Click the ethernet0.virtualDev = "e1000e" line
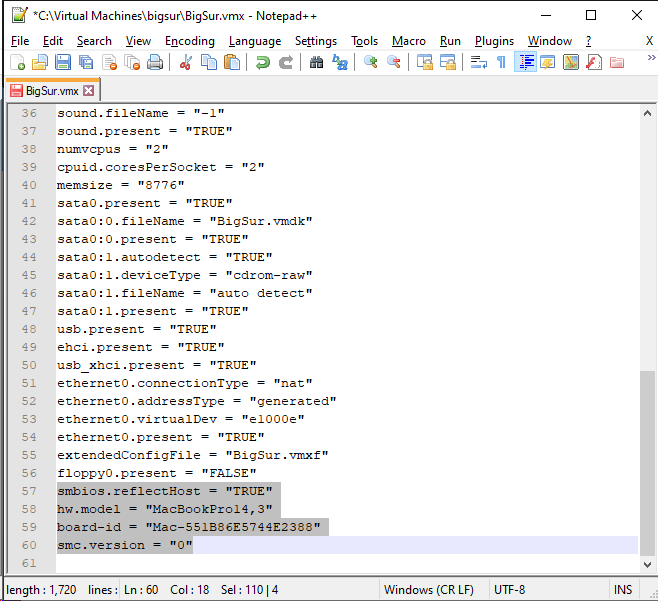The image size is (658, 601). [181, 419]
